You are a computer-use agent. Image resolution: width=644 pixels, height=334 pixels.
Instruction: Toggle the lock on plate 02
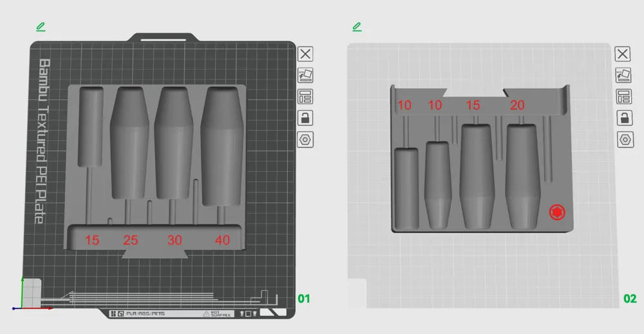tap(623, 118)
